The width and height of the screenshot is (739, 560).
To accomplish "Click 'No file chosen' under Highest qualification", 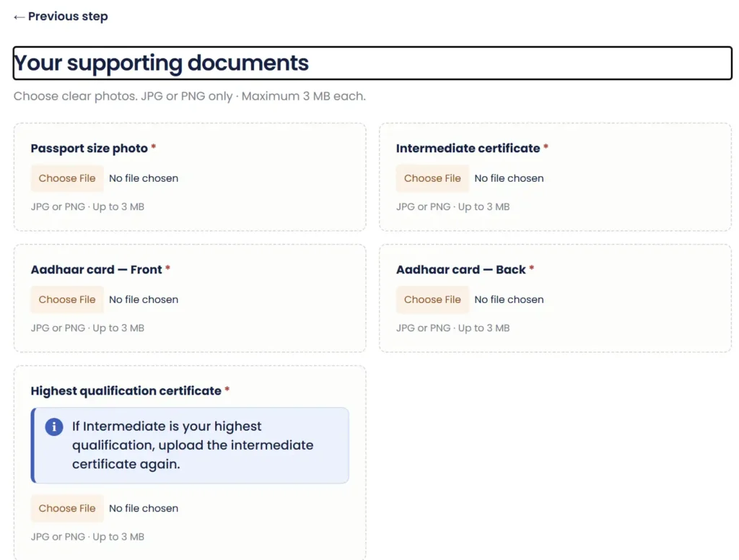I will tap(144, 508).
